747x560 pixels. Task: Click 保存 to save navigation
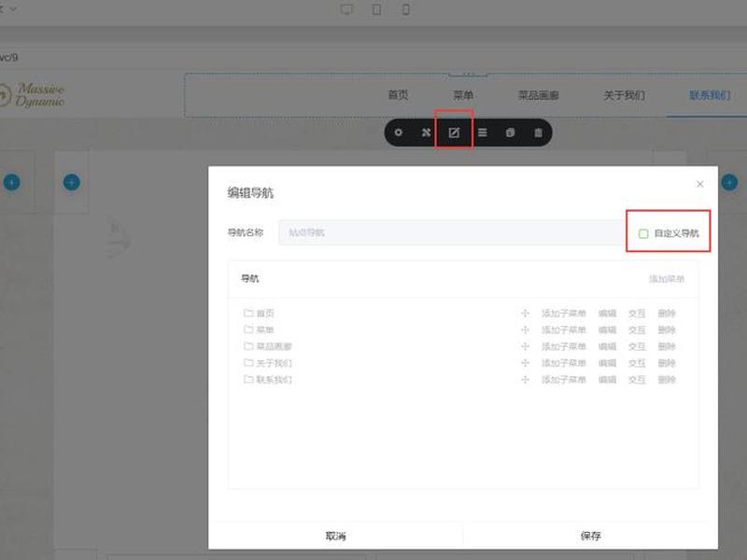coord(591,536)
